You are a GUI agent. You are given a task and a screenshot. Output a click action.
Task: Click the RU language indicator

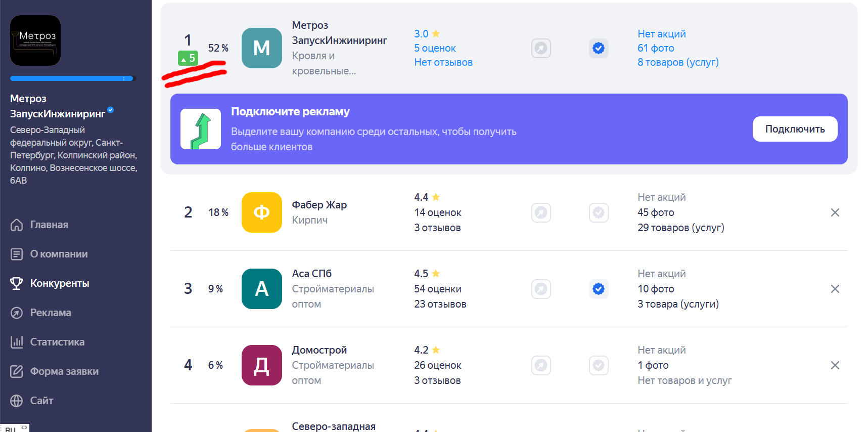coord(10,429)
